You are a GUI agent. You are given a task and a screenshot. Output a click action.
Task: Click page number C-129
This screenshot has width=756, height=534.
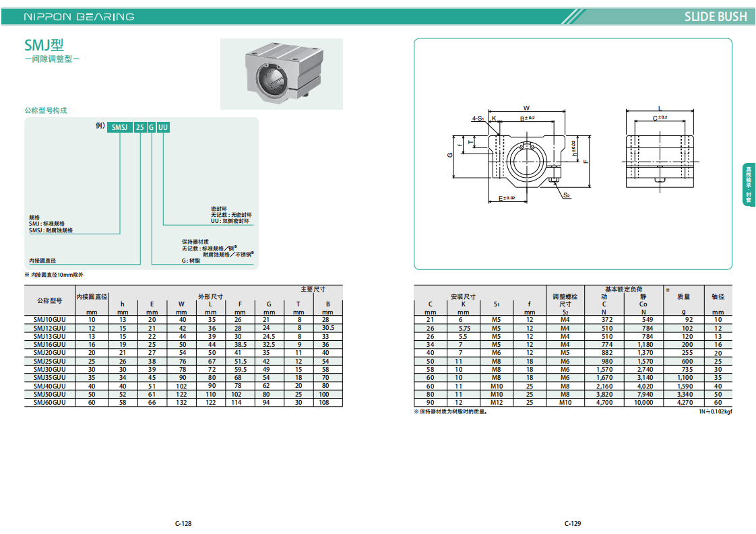(573, 523)
